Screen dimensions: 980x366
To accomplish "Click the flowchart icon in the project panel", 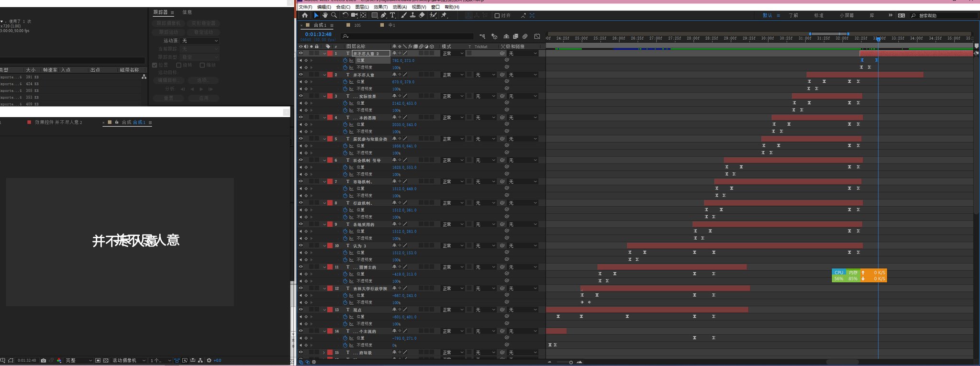I will coord(144,77).
